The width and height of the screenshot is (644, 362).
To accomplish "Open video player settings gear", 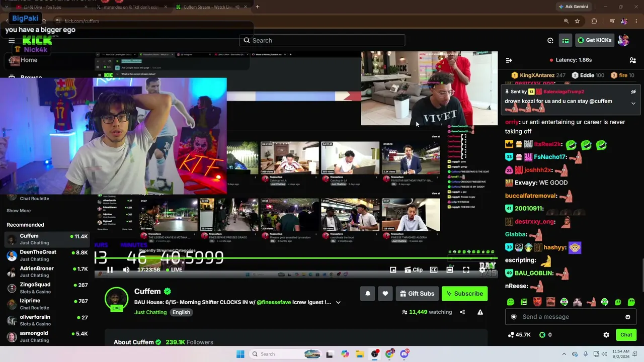I will [x=482, y=270].
